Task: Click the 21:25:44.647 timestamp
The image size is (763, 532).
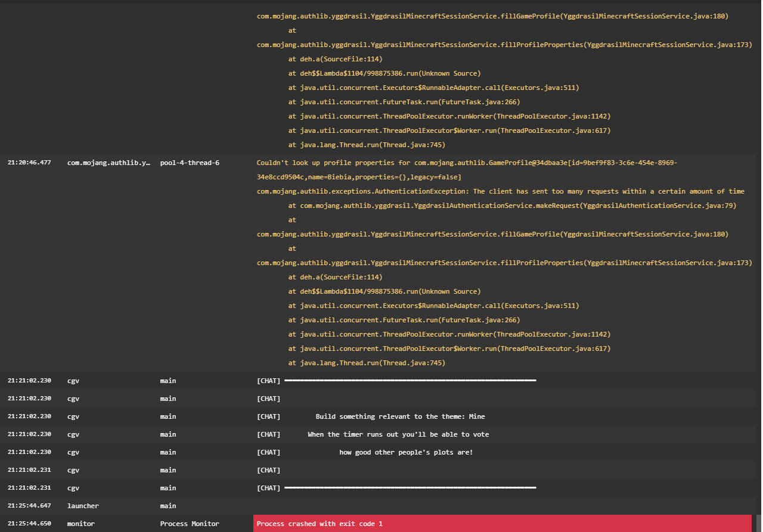Action: coord(29,506)
